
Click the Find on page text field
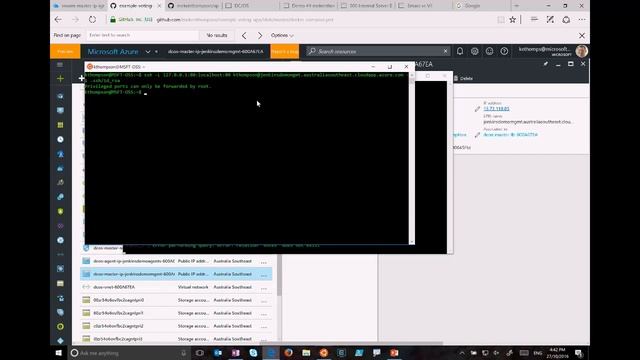coord(142,36)
